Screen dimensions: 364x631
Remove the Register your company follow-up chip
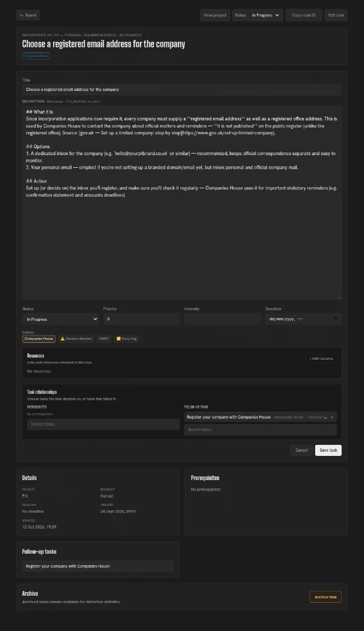tap(331, 417)
